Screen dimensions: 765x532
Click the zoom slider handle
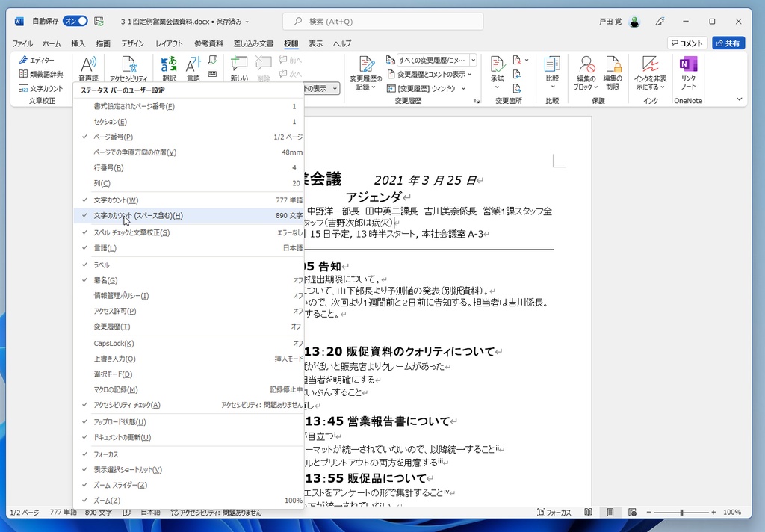coord(681,513)
